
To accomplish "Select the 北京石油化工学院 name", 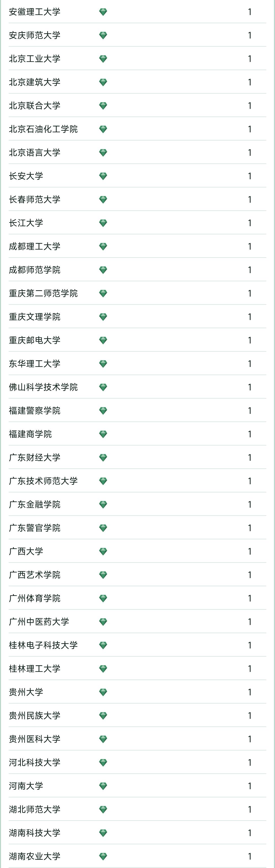I will [43, 129].
